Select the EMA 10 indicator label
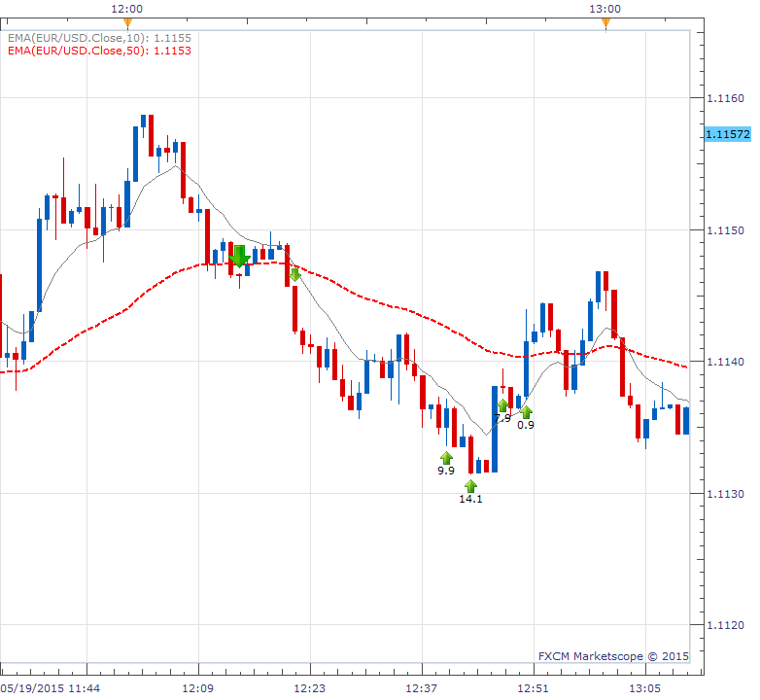 click(x=99, y=38)
